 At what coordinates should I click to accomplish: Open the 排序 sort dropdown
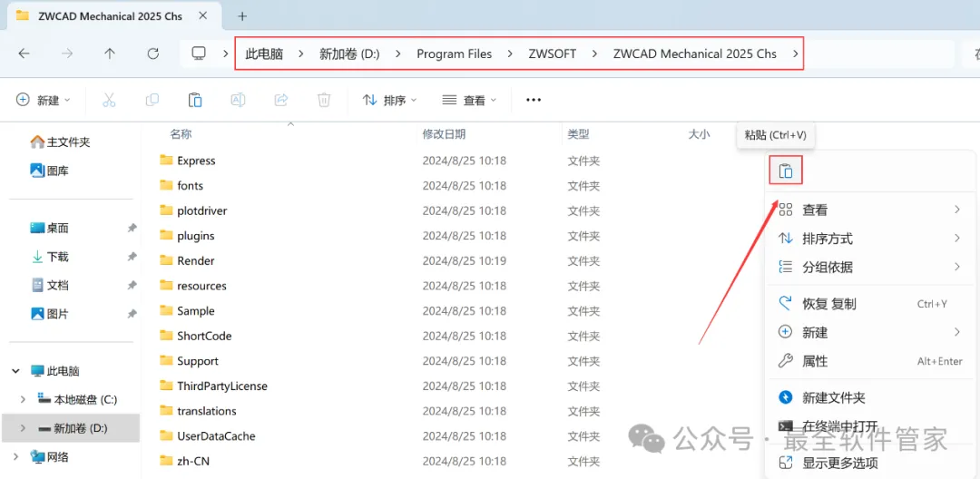[x=390, y=100]
